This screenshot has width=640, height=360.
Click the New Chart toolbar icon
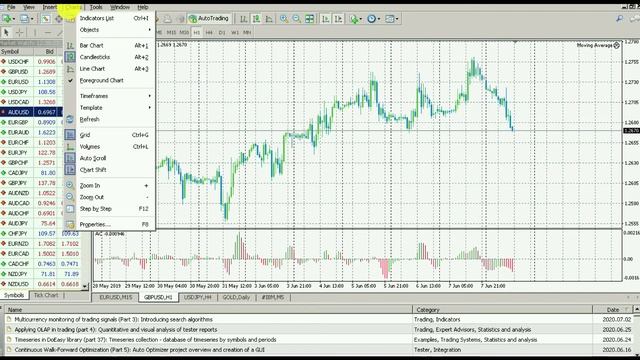[7, 19]
